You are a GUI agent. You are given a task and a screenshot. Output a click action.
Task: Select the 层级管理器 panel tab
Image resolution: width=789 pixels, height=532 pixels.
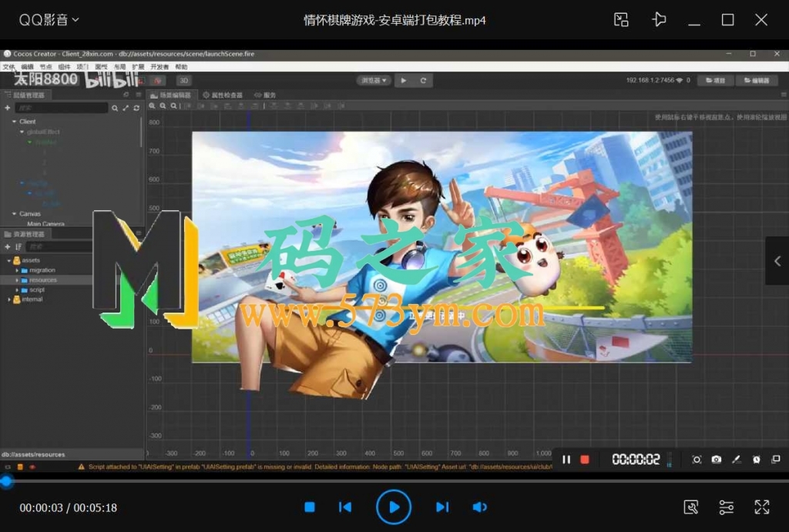coord(25,95)
